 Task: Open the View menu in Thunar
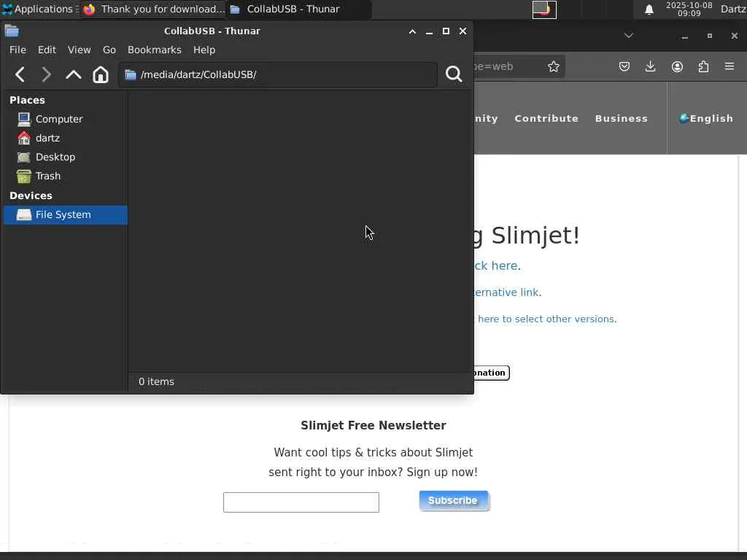[79, 50]
